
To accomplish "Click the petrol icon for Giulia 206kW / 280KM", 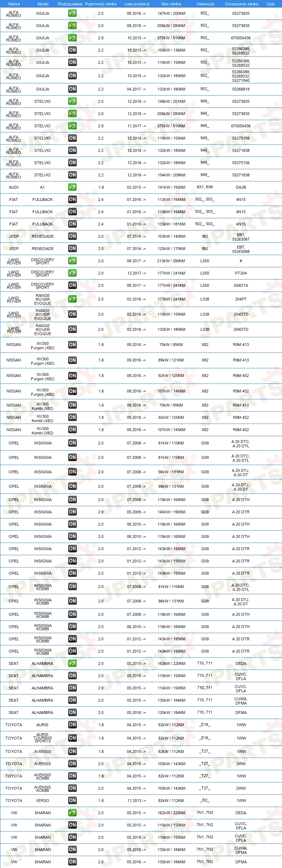I will [x=72, y=26].
